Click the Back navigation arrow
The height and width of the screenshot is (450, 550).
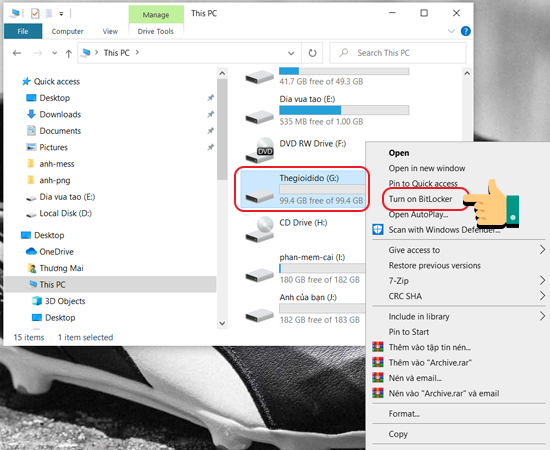tap(17, 53)
